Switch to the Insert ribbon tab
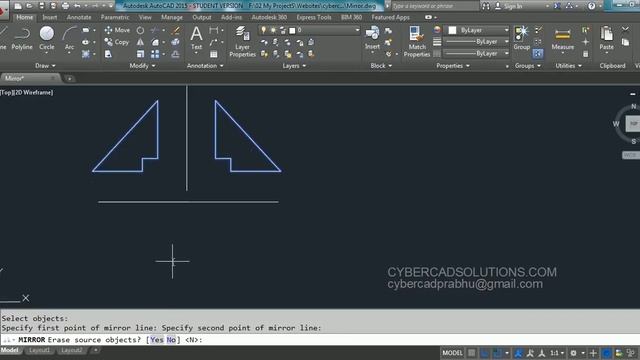The image size is (640, 360). pyautogui.click(x=50, y=18)
